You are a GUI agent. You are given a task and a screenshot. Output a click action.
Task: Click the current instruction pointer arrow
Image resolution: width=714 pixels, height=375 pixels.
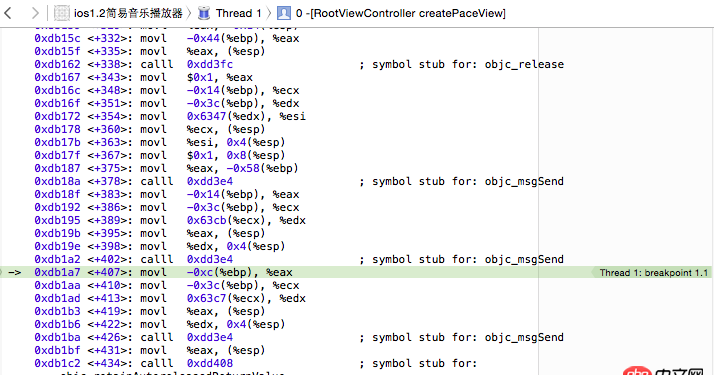point(15,273)
